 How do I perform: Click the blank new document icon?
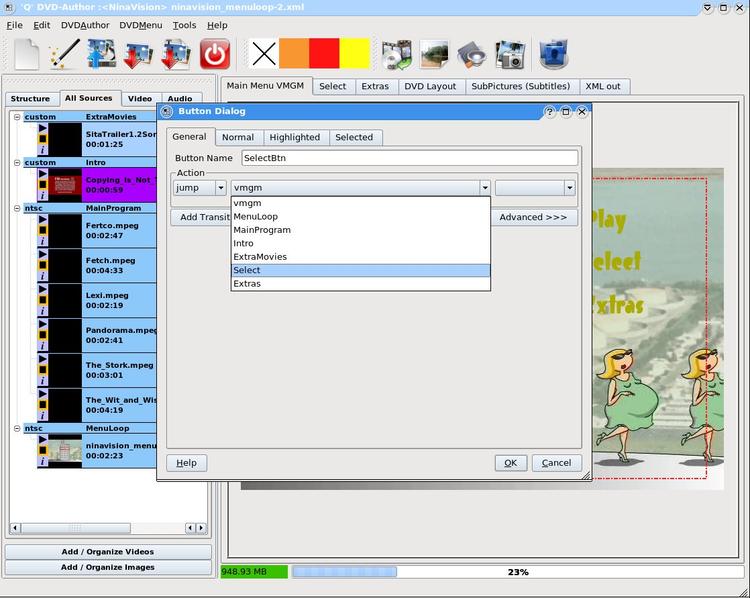(26, 55)
